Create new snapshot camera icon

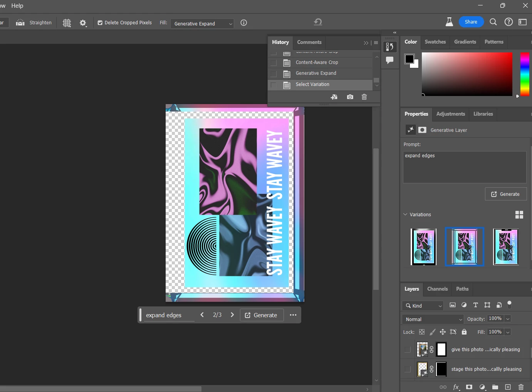(x=350, y=97)
